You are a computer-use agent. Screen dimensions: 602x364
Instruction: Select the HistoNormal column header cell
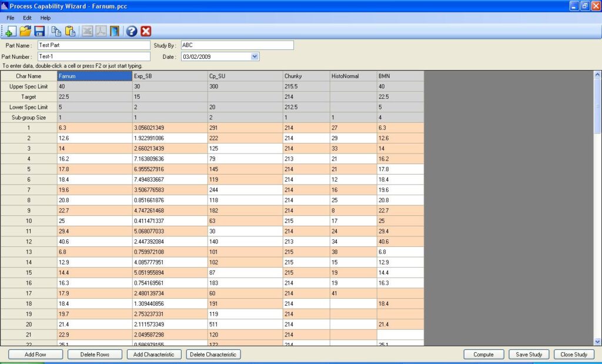(x=353, y=76)
